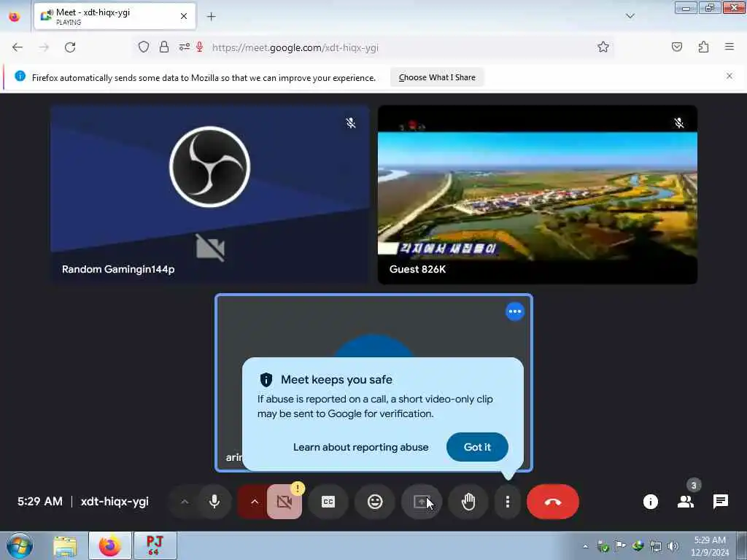Select Guest 826K video tile
The height and width of the screenshot is (560, 747).
click(538, 194)
